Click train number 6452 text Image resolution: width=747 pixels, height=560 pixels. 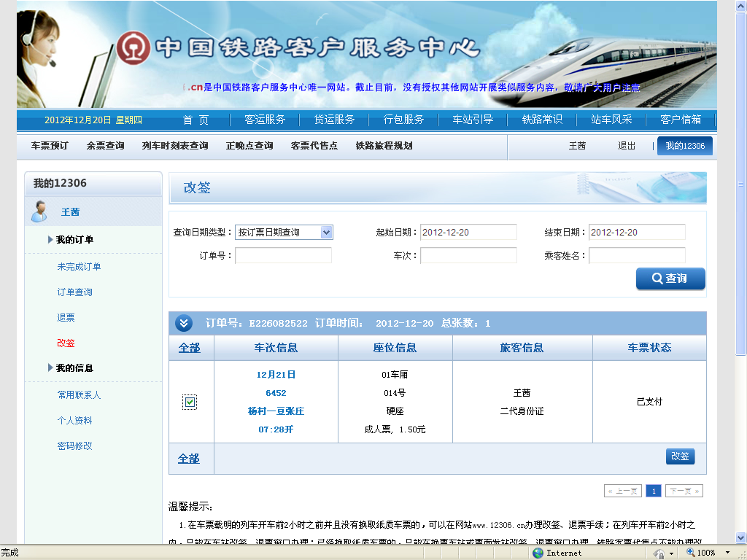[x=276, y=393]
